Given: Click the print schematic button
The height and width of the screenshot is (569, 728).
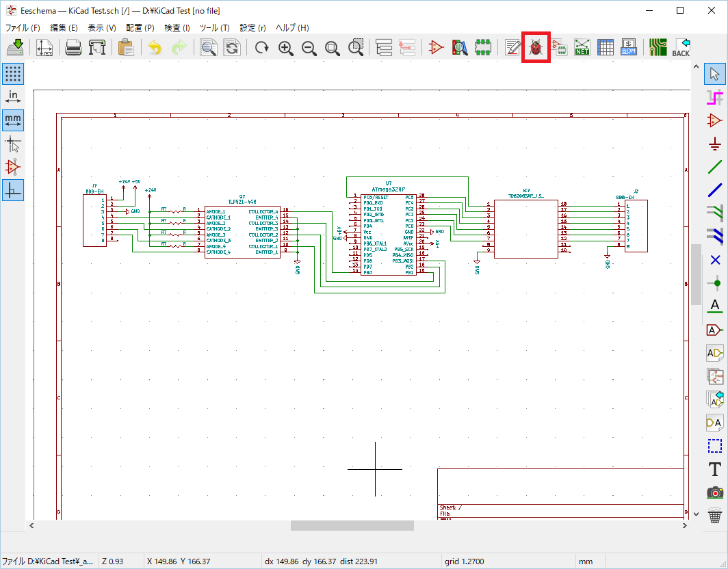Looking at the screenshot, I should pyautogui.click(x=73, y=47).
